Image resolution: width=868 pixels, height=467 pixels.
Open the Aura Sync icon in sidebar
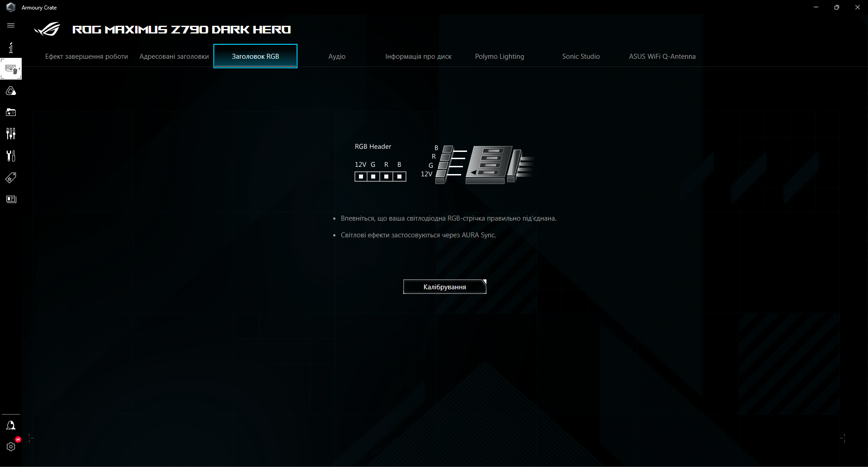pos(11,90)
